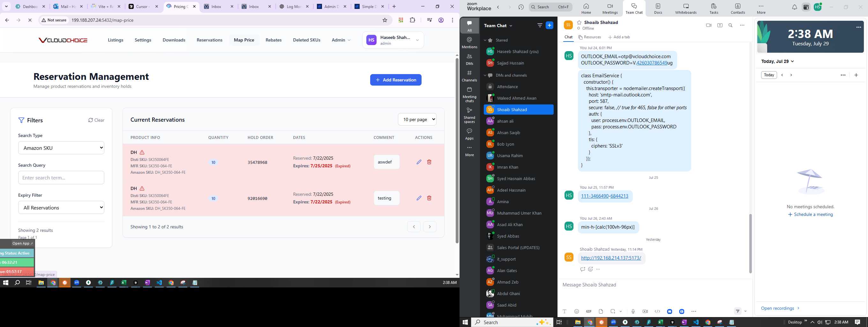
Task: Delete the reservation commented testing
Action: [x=429, y=198]
